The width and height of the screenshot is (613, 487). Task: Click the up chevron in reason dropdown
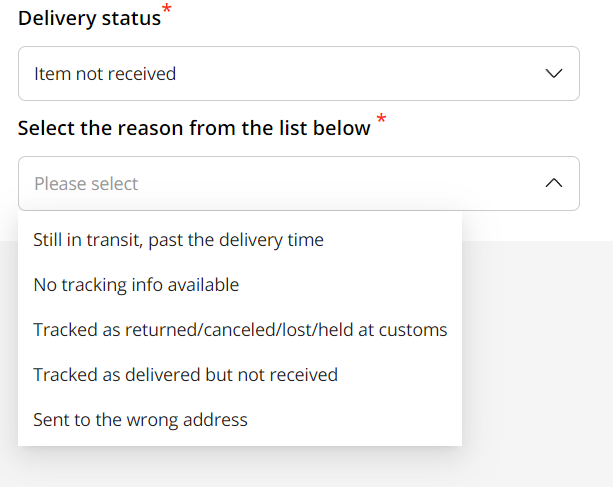coord(554,183)
